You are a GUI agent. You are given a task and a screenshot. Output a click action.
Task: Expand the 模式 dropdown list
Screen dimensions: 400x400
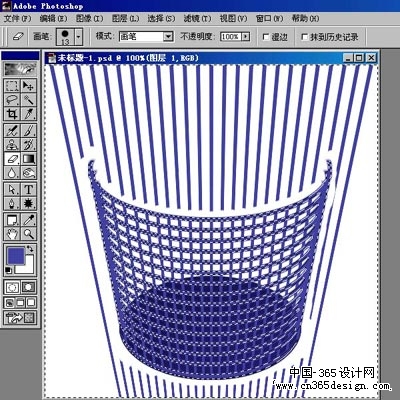coord(169,36)
